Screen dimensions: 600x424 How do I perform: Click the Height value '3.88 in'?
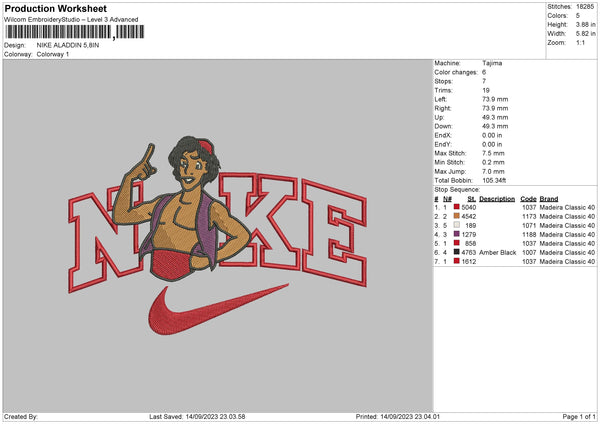click(x=585, y=24)
